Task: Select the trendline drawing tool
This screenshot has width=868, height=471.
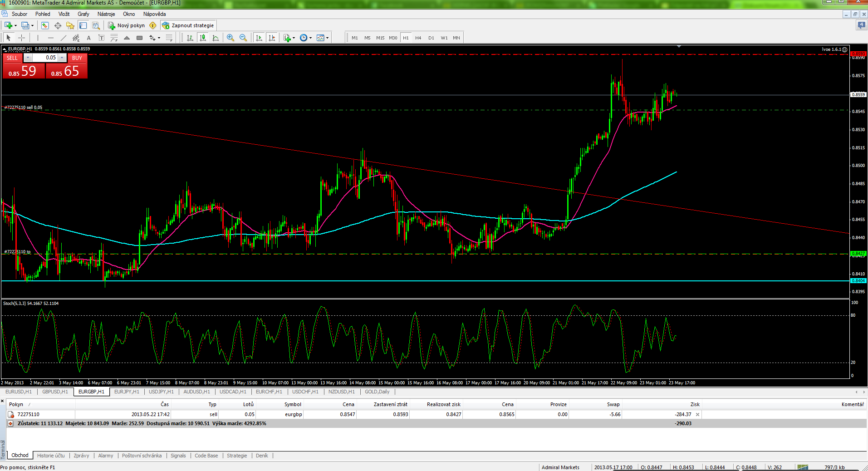Action: [64, 38]
